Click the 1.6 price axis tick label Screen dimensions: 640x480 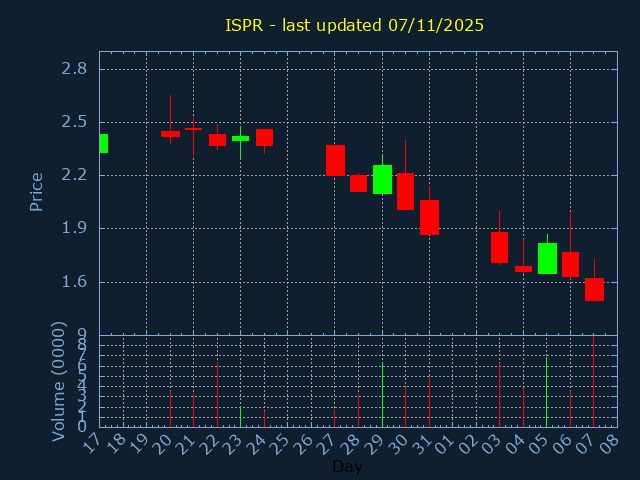[x=74, y=281]
